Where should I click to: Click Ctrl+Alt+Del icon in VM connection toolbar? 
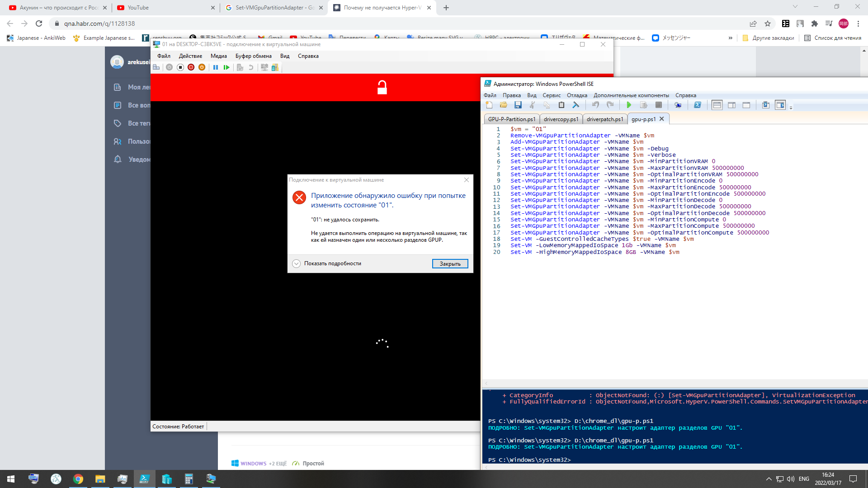156,67
